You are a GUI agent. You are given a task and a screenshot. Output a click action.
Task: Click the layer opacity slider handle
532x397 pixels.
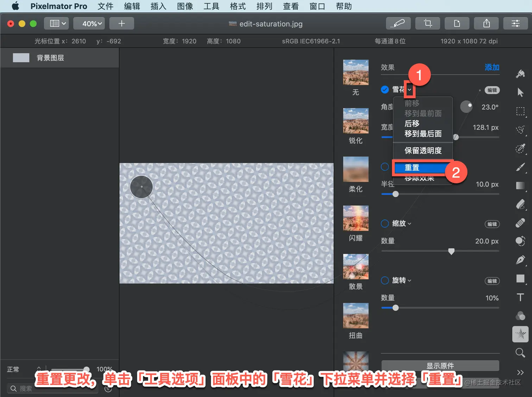coord(86,369)
